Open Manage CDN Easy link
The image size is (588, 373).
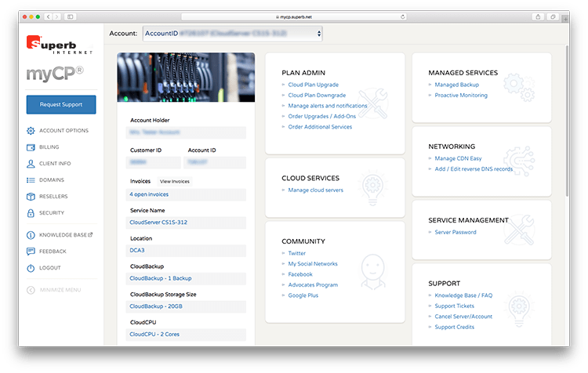(x=458, y=158)
